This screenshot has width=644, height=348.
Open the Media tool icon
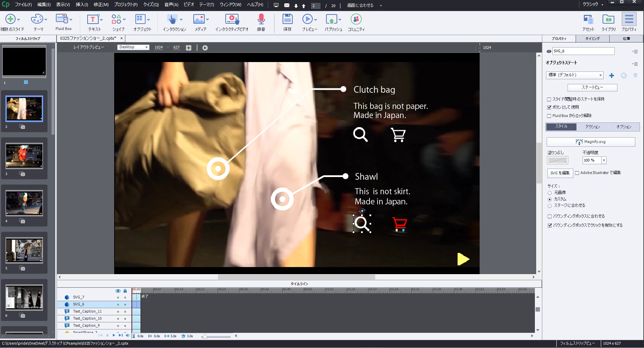[x=199, y=19]
